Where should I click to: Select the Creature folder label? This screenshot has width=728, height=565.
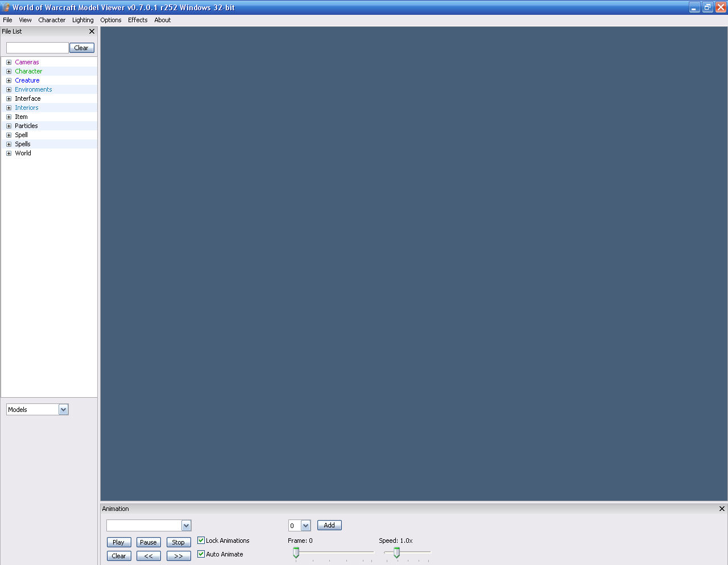[27, 80]
